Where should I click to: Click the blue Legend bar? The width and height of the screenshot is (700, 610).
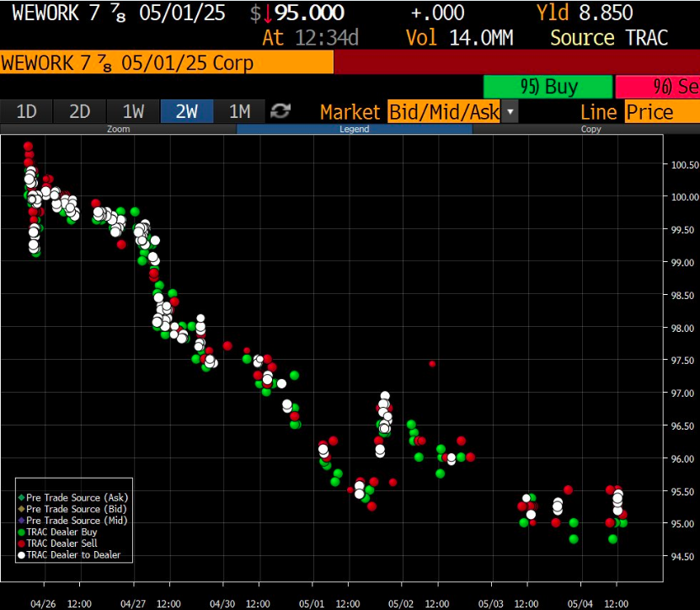(x=355, y=129)
